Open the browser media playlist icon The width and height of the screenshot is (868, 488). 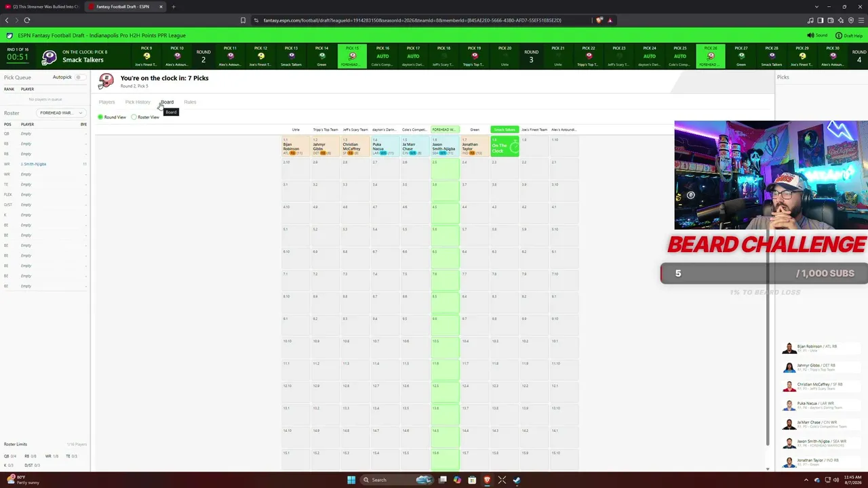pos(810,20)
